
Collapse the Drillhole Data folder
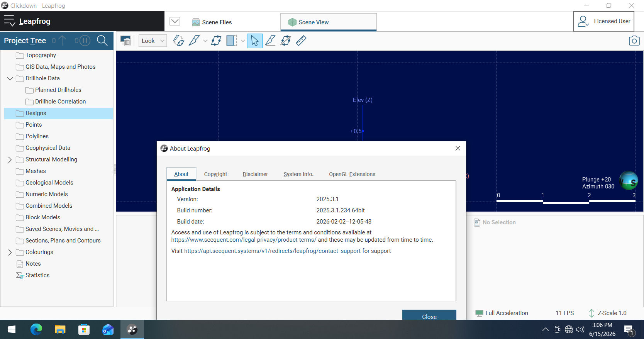(10, 78)
